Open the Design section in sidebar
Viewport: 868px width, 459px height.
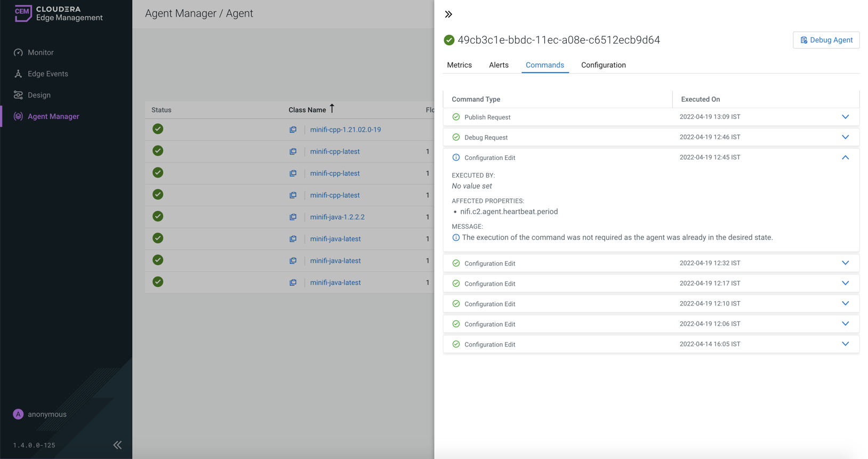(x=39, y=95)
